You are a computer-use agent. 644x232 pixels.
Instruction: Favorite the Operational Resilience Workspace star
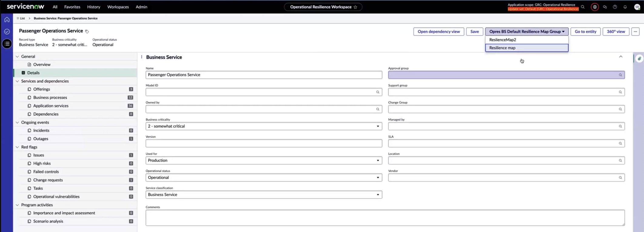[x=355, y=7]
